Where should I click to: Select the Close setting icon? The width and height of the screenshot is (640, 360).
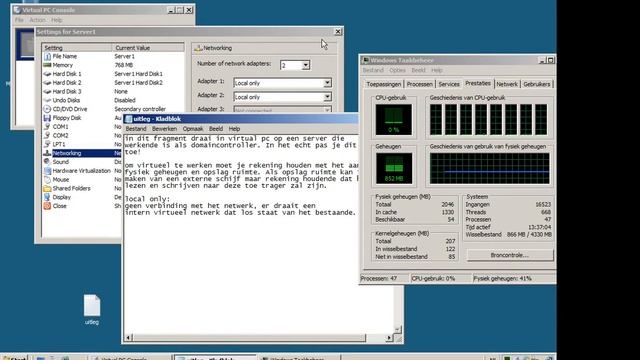(47, 206)
